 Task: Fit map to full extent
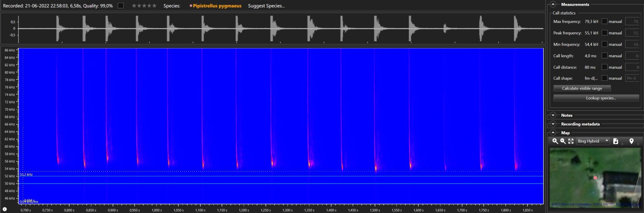571,141
